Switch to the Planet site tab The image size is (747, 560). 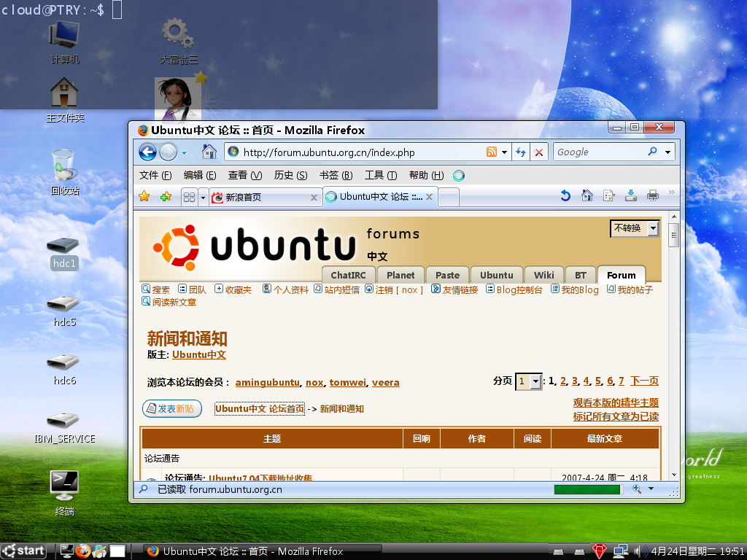400,275
